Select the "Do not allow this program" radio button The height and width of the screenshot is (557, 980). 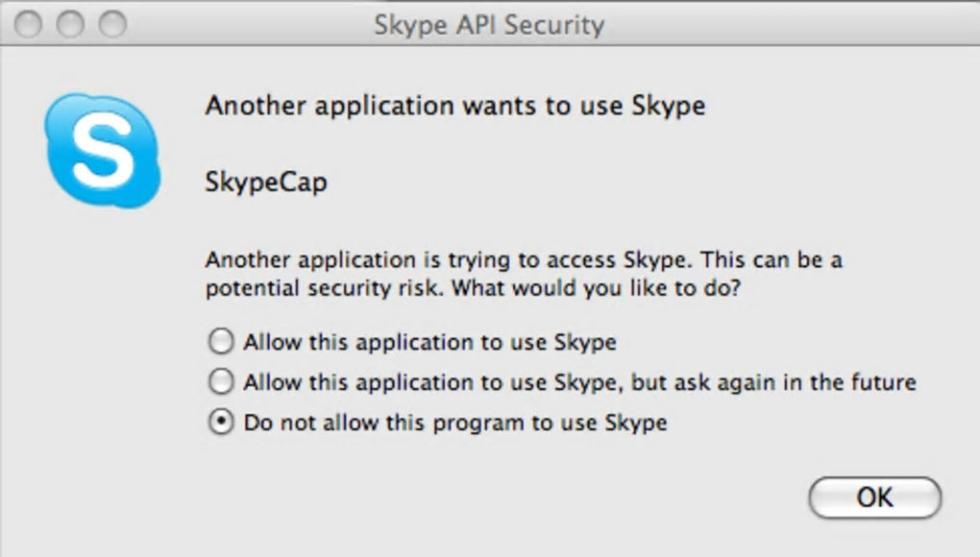pos(221,422)
